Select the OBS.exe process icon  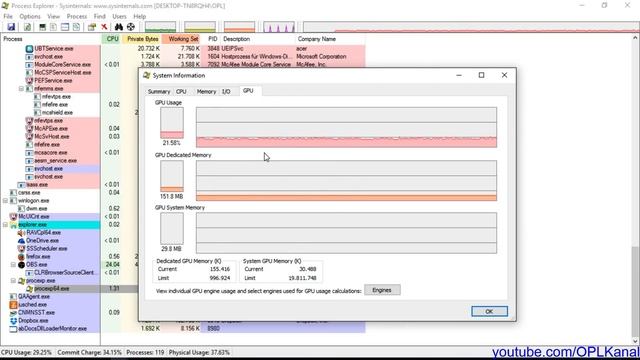point(21,265)
